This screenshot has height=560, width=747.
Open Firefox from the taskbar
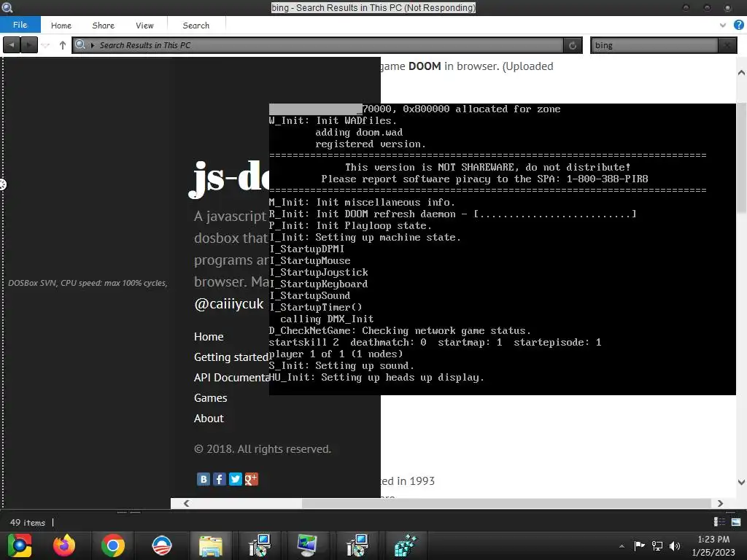pyautogui.click(x=64, y=545)
